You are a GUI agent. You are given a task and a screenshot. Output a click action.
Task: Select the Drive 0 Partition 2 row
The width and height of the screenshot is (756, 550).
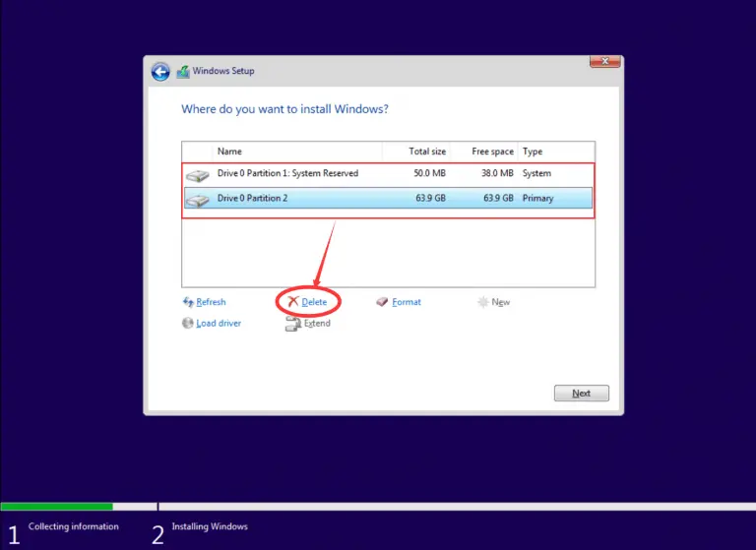pyautogui.click(x=388, y=198)
